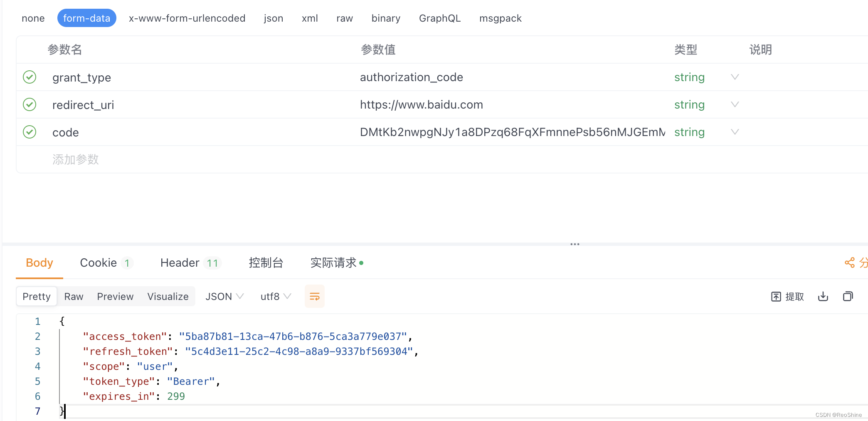Download the response using download icon
Screen dimensions: 868x421
coord(823,296)
